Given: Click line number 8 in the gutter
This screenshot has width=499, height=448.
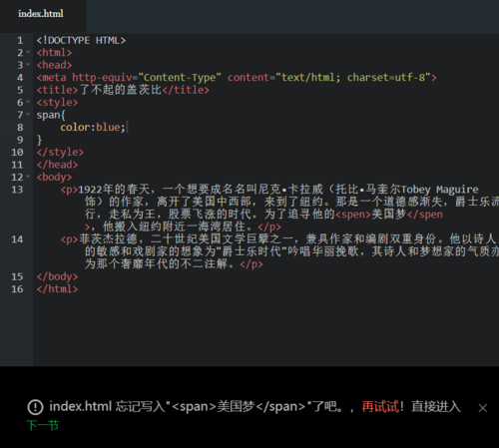Looking at the screenshot, I should click(20, 127).
